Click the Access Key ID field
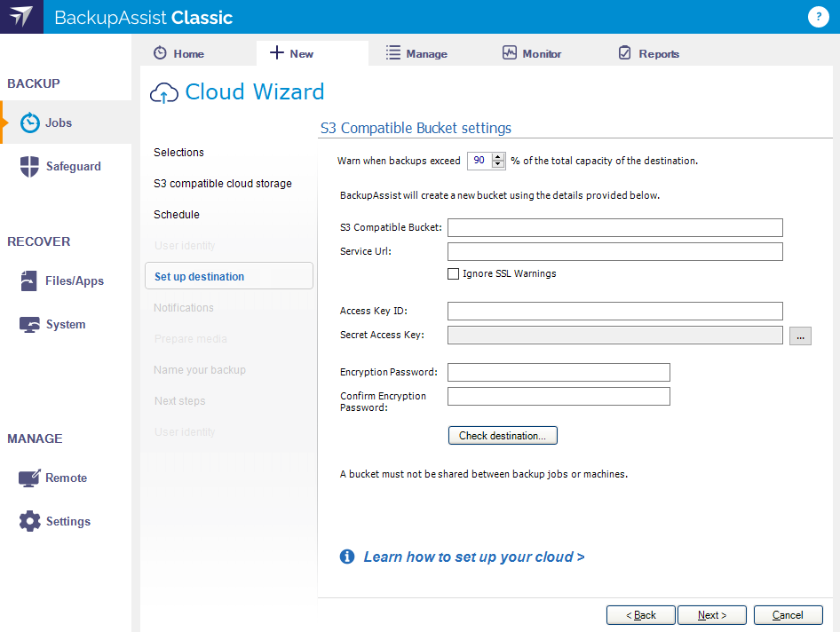The width and height of the screenshot is (840, 632). coord(615,312)
